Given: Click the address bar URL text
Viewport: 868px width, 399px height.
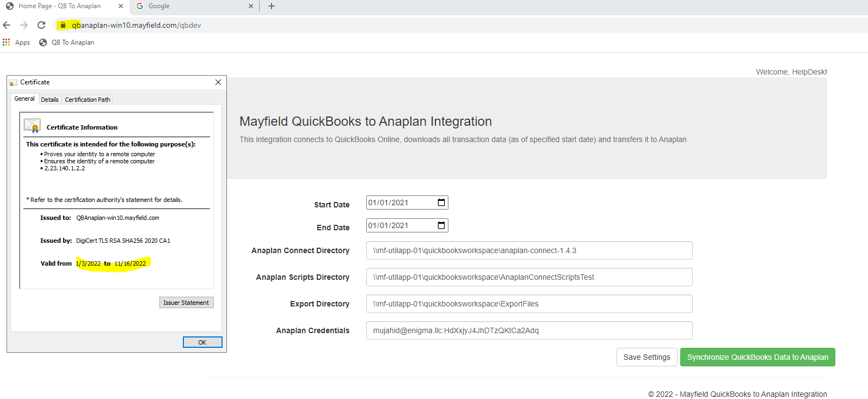Looking at the screenshot, I should coord(136,25).
